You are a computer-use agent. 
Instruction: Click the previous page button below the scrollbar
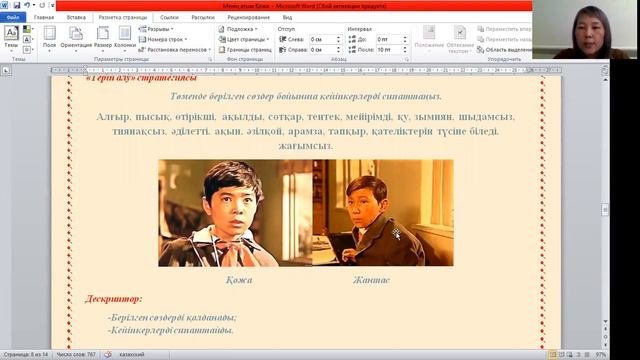(x=605, y=328)
